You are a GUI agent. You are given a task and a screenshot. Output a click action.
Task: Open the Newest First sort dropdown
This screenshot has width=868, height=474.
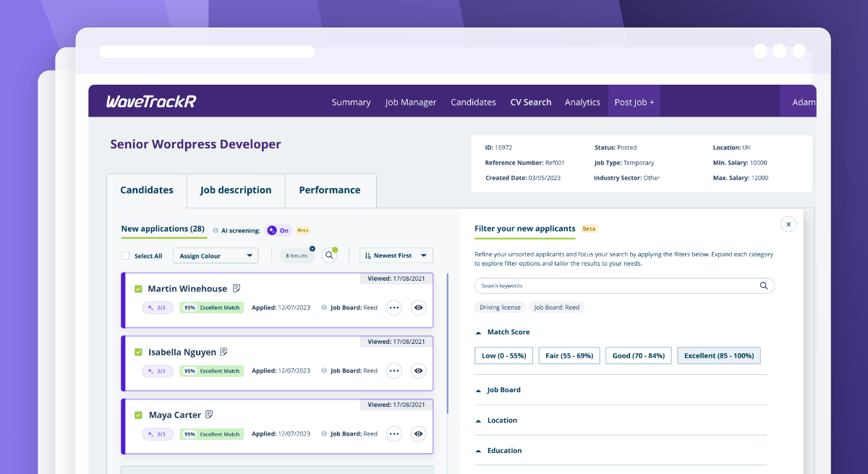point(396,255)
